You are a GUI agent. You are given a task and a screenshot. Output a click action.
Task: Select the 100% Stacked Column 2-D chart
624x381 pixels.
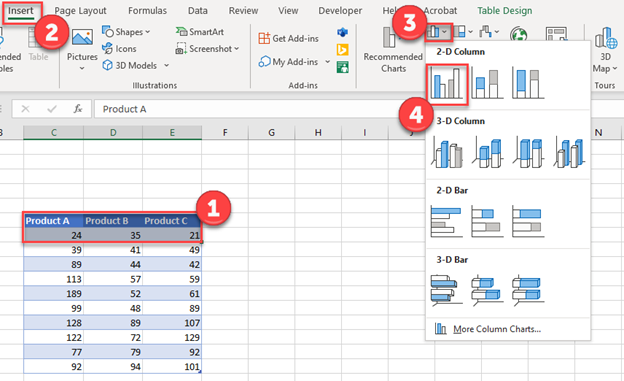pyautogui.click(x=528, y=84)
